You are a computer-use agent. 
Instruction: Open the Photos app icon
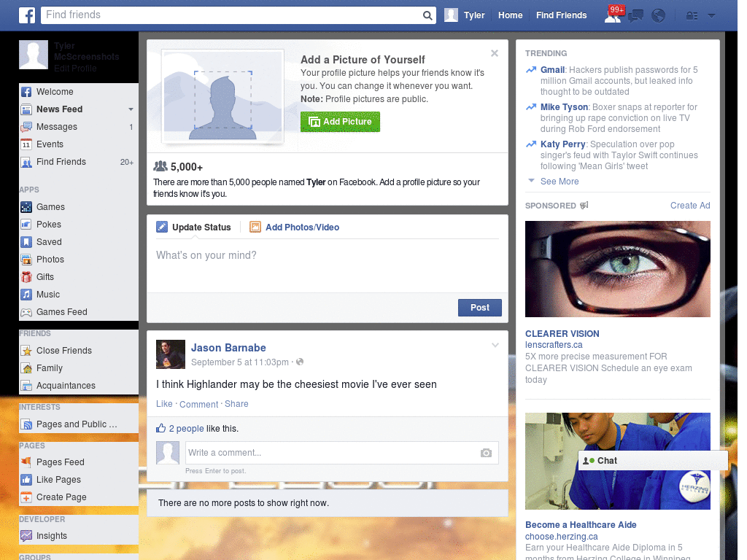click(x=26, y=260)
